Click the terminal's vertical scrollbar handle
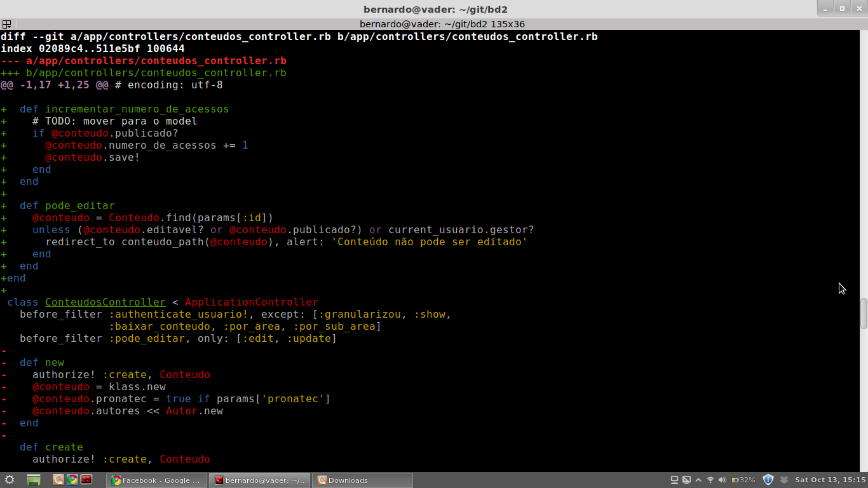868x488 pixels. point(864,313)
